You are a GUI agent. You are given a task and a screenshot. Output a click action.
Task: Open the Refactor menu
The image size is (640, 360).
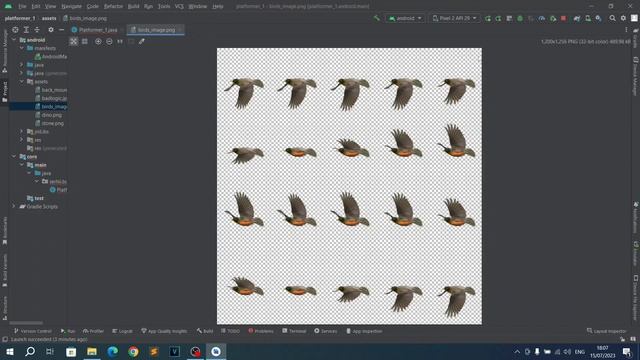pos(113,7)
